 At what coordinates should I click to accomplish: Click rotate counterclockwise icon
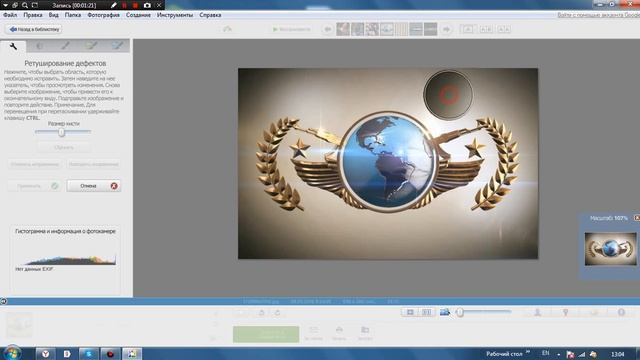262,313
